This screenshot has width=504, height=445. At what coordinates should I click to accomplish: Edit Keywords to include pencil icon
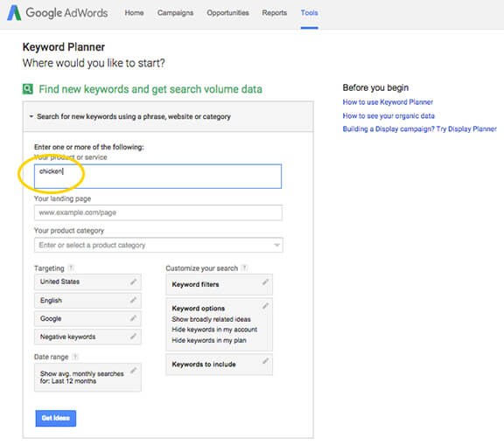pyautogui.click(x=265, y=361)
